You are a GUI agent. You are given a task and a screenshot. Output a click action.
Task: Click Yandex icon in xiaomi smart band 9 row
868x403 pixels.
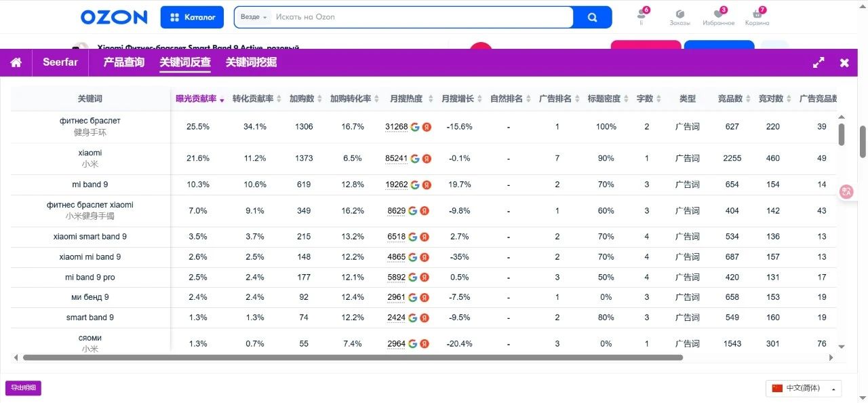tap(425, 237)
